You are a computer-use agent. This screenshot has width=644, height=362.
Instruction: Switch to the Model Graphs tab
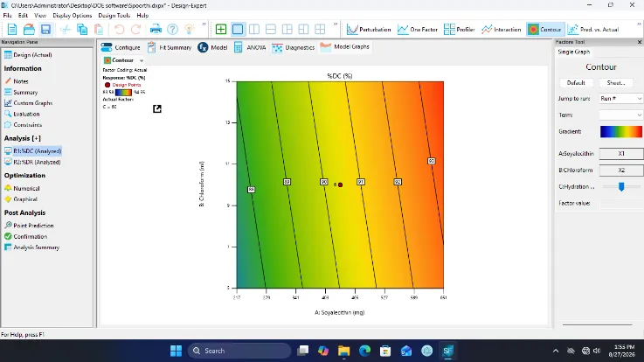pos(345,47)
